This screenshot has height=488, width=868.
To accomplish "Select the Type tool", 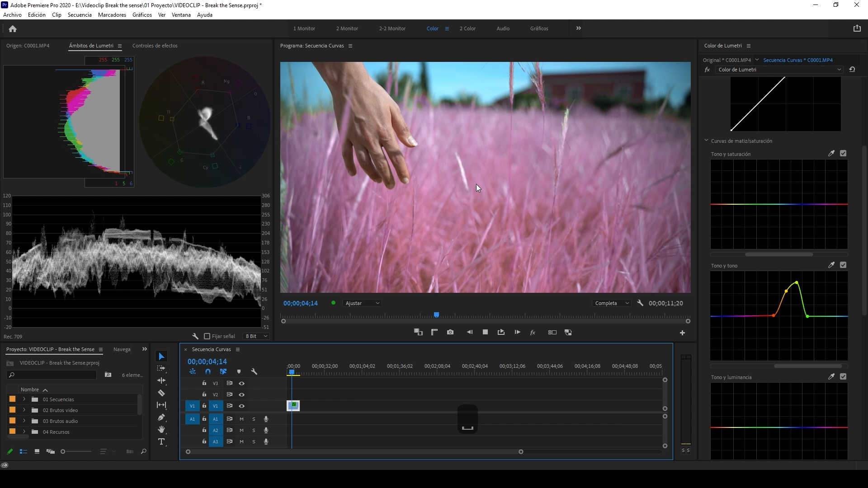I will (x=161, y=442).
